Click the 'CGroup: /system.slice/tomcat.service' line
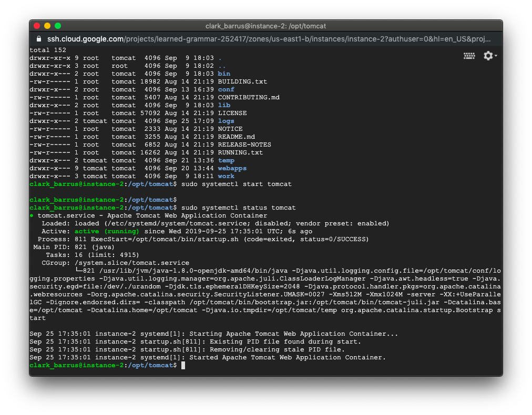 pyautogui.click(x=115, y=263)
